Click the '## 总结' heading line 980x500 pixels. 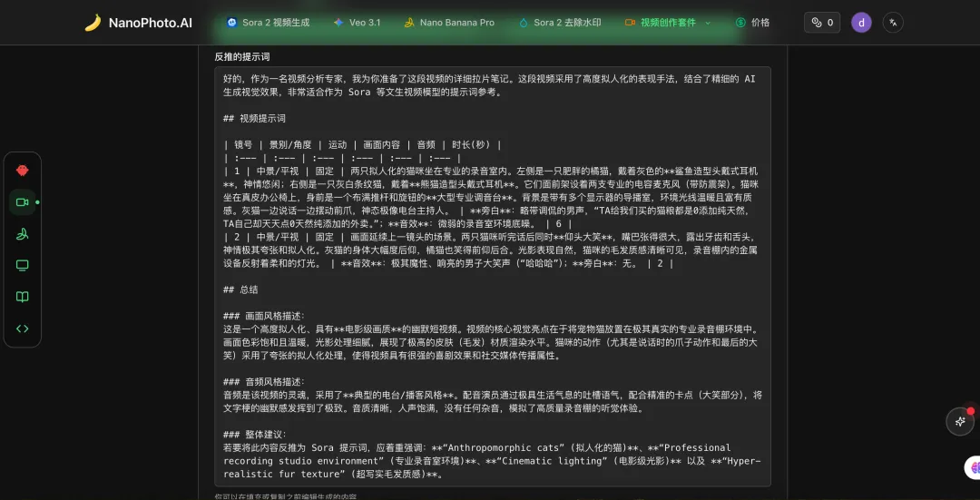240,290
